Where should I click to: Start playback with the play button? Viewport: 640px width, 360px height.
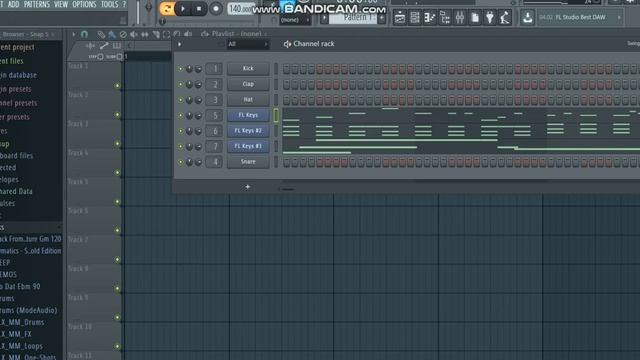(183, 9)
